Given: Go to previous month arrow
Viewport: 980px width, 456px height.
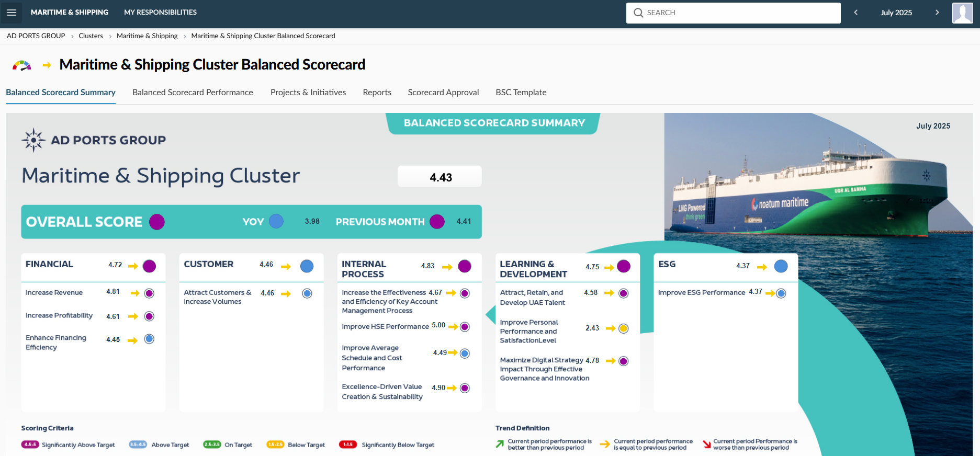Looking at the screenshot, I should (856, 13).
